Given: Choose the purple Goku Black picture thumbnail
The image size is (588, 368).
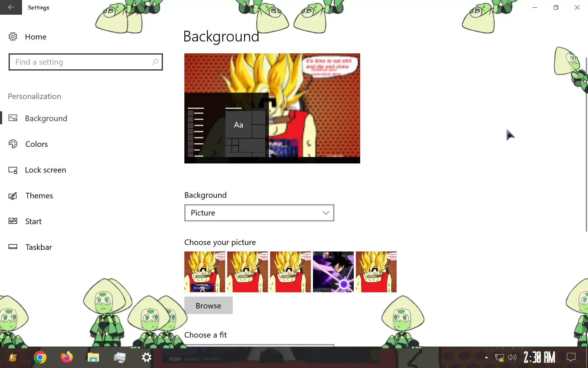Looking at the screenshot, I should 333,272.
